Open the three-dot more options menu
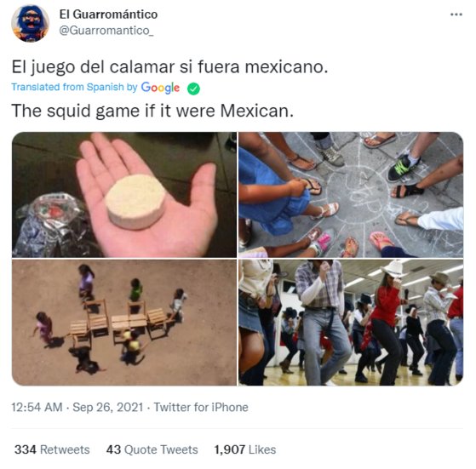Viewport: 476px width, 469px height. coord(456,14)
